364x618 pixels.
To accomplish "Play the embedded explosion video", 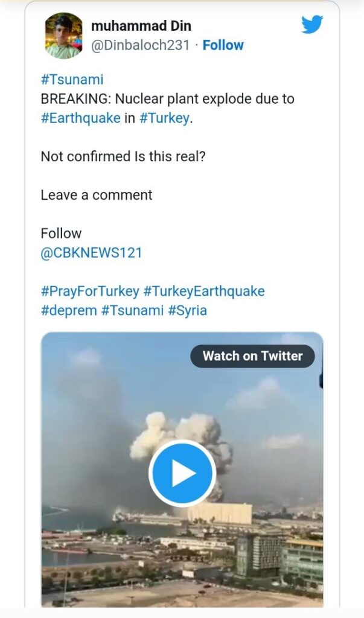I will (x=182, y=473).
